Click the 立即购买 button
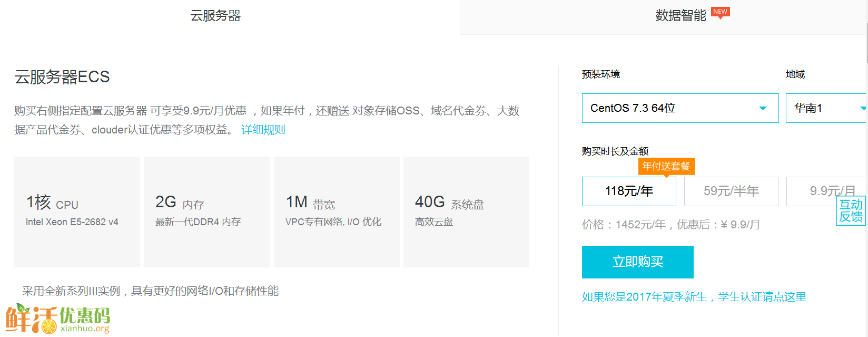 coord(638,262)
